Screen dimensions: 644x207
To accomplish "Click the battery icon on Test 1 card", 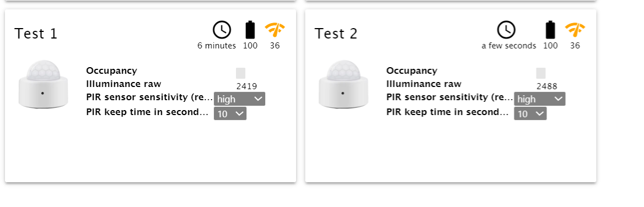I will tap(250, 30).
